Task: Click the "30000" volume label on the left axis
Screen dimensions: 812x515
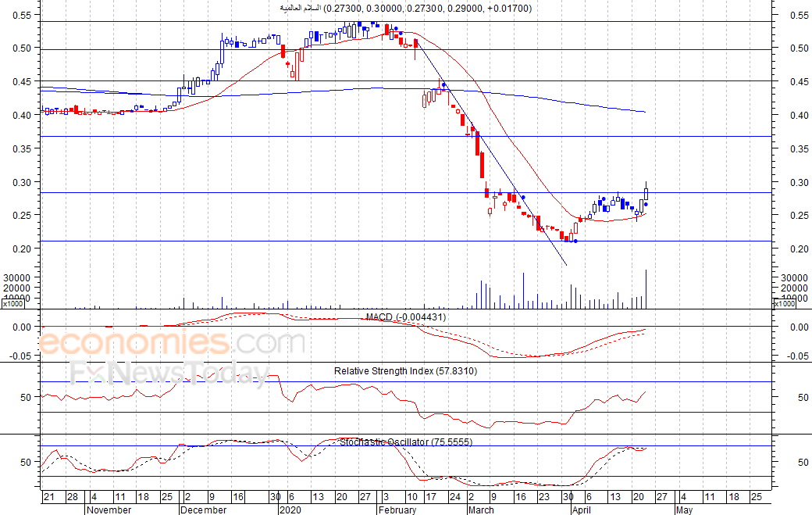Action: [17, 277]
